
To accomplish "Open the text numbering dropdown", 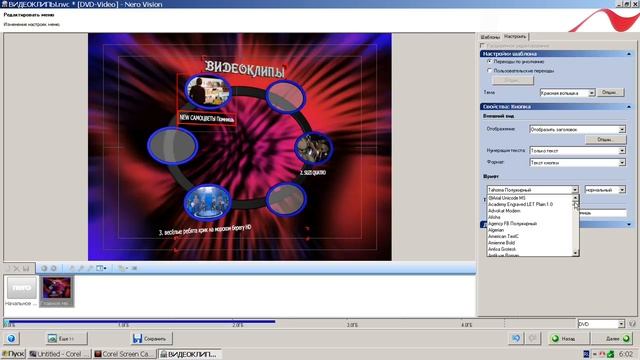I will point(577,151).
